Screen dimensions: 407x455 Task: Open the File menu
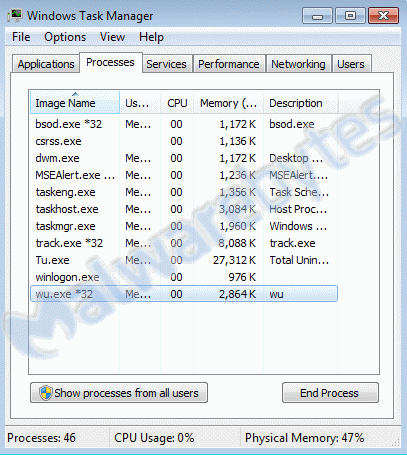coord(21,37)
